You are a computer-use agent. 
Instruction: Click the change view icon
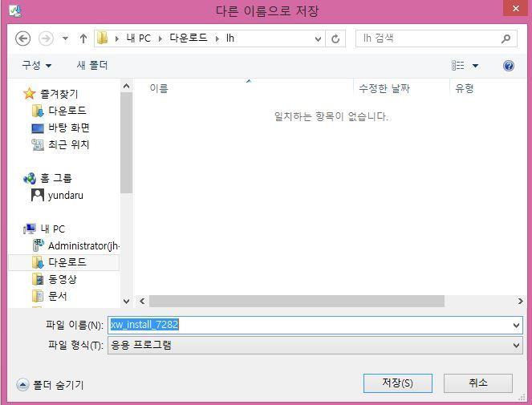(457, 66)
